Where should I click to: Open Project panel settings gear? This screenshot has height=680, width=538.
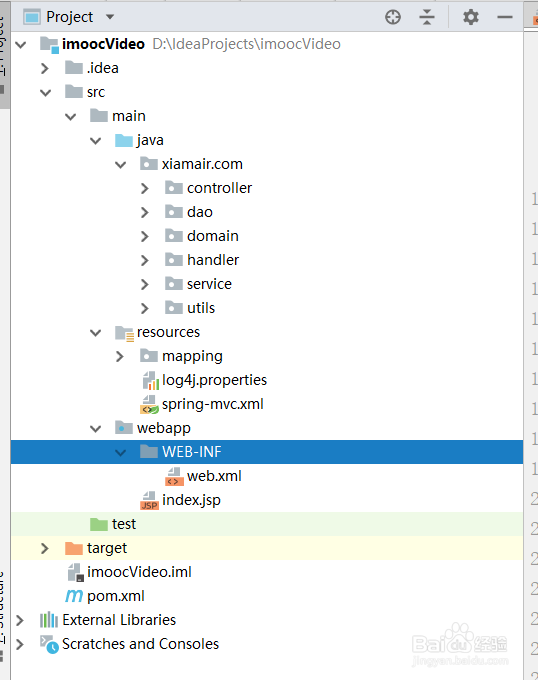470,17
